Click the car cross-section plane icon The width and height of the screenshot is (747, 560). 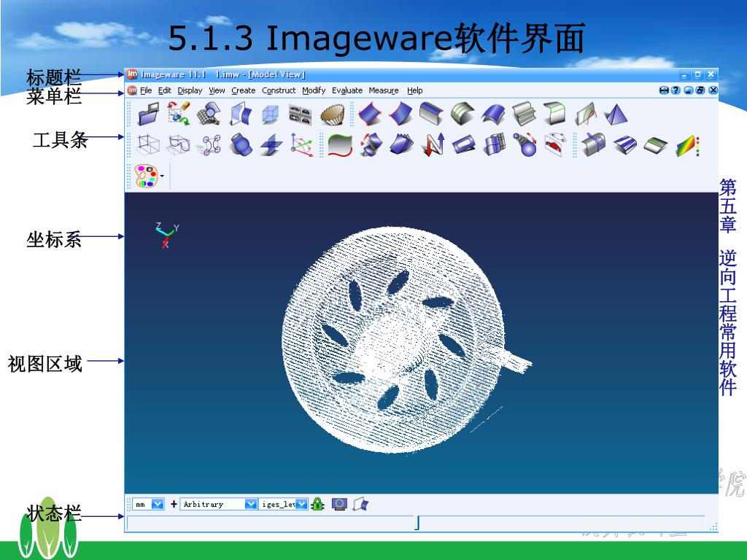coord(555,144)
